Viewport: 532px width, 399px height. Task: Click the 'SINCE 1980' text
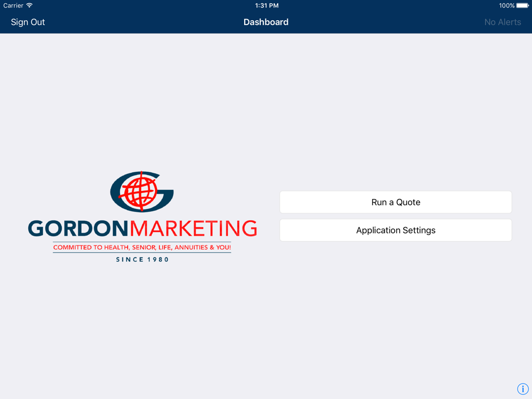click(142, 260)
